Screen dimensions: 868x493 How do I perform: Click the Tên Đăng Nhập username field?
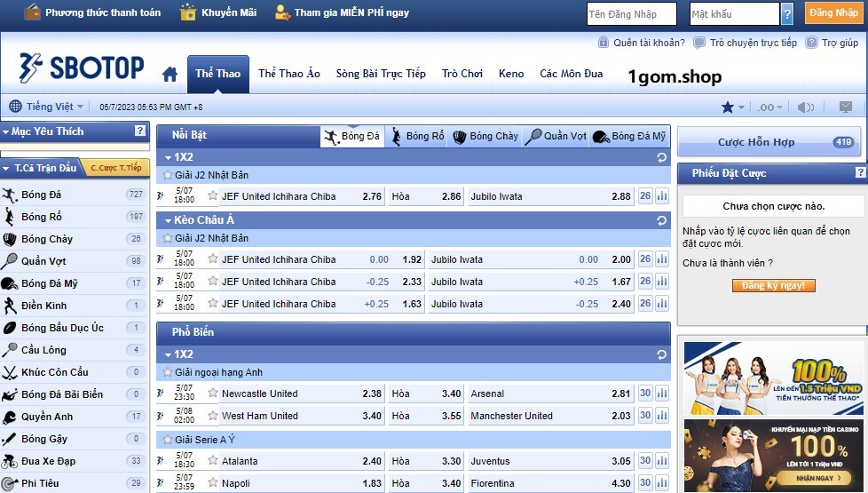(634, 14)
